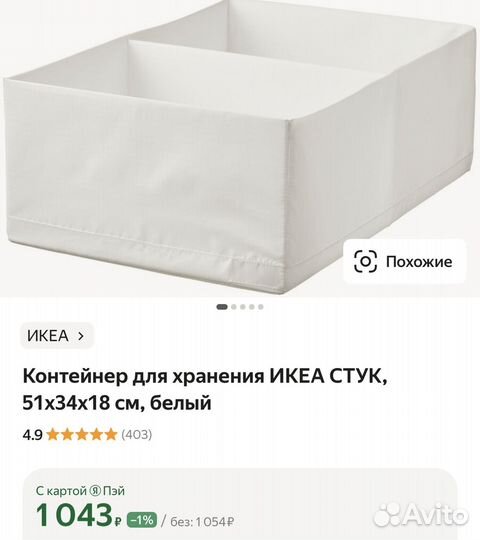Click the chevron next to ИКЕА
This screenshot has height=540, width=480.
81,336
